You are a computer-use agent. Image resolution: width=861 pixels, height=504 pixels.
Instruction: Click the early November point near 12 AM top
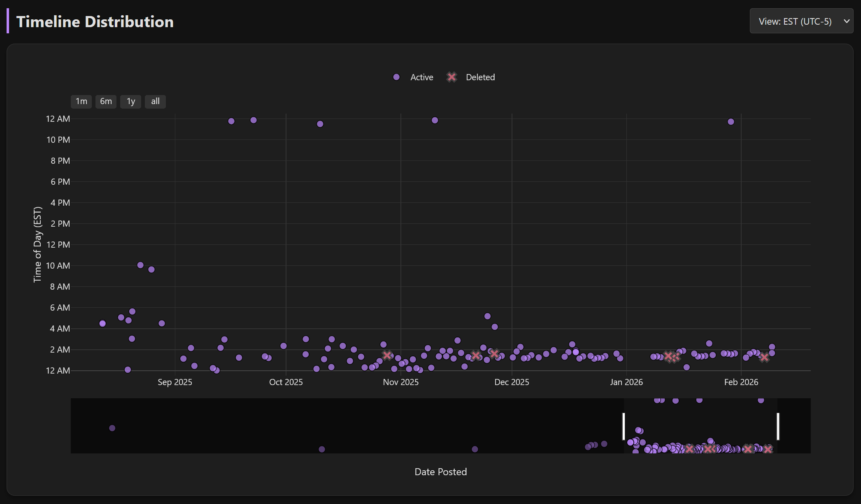[x=435, y=121]
